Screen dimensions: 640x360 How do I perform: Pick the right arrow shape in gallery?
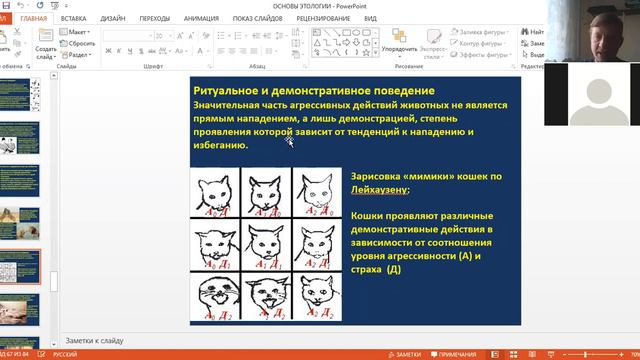coord(347,42)
